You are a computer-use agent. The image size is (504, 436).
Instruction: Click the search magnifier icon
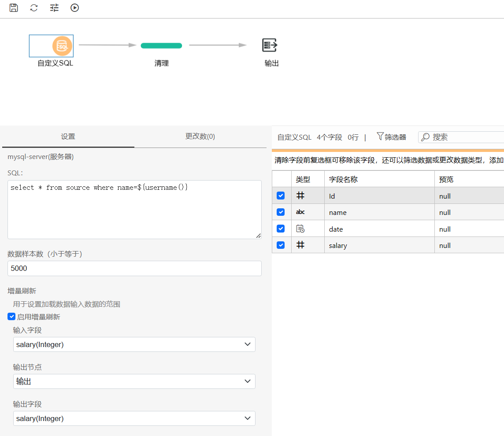pyautogui.click(x=425, y=137)
